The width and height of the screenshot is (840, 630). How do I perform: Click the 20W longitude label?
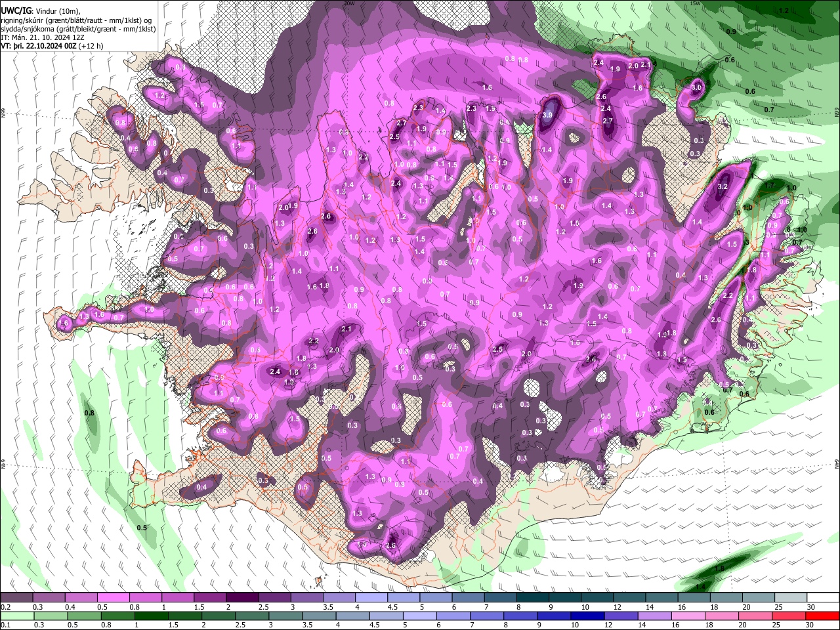coord(348,3)
